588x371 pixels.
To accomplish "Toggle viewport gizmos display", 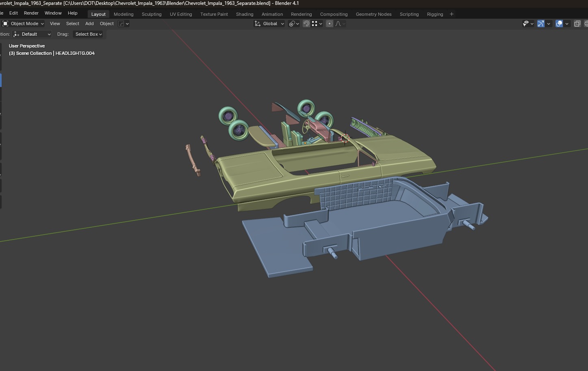I will pyautogui.click(x=541, y=24).
